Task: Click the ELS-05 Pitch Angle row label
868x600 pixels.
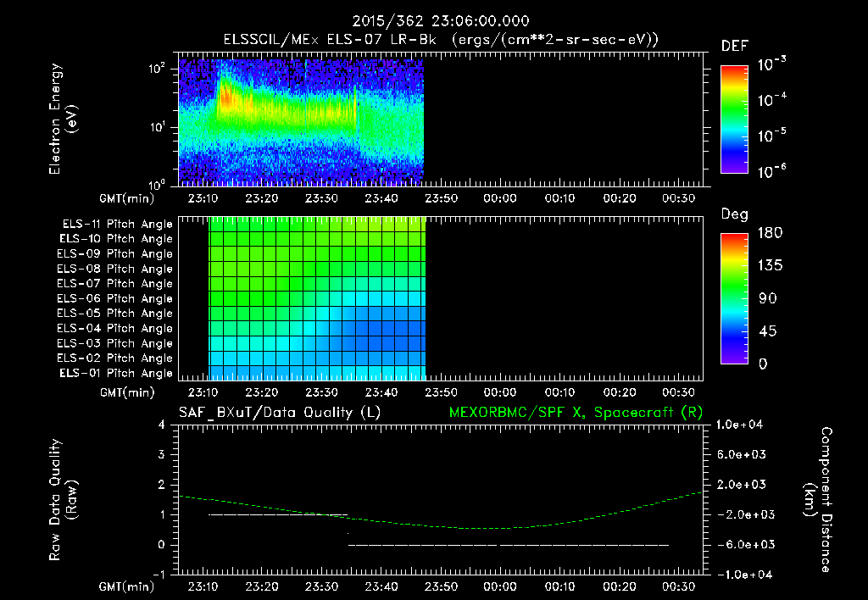Action: [x=115, y=314]
